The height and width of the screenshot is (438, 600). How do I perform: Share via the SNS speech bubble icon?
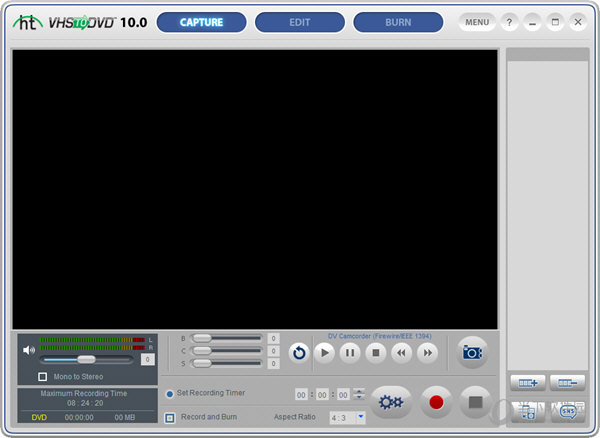coord(568,412)
